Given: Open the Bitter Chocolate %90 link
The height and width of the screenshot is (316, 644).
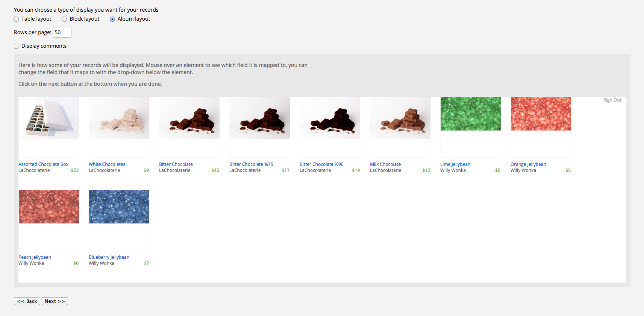Looking at the screenshot, I should coord(321,164).
